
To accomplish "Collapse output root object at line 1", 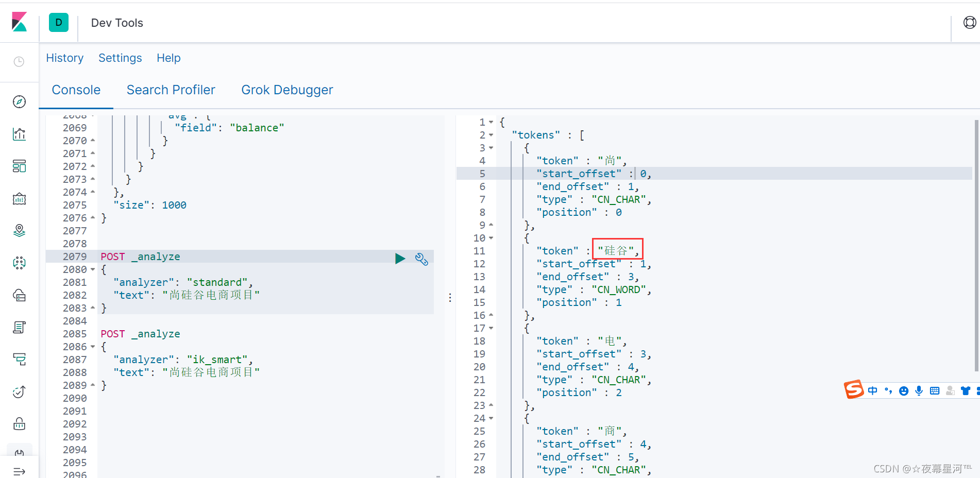I will (491, 122).
